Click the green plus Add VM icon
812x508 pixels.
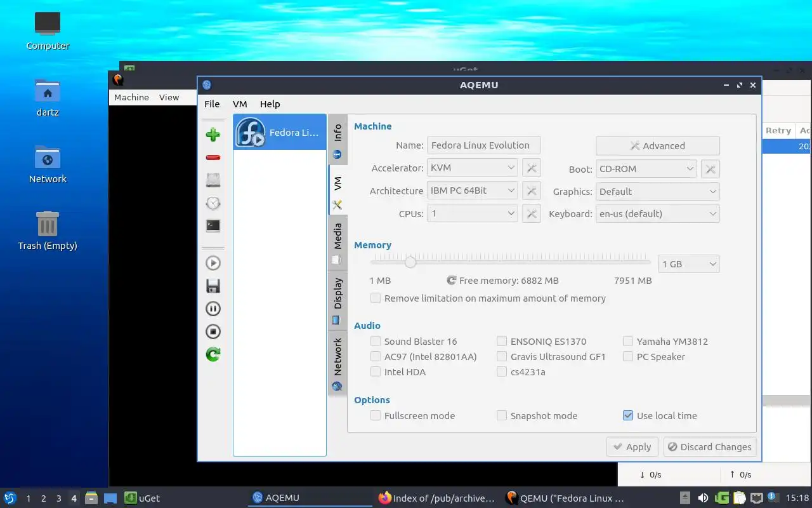pyautogui.click(x=213, y=135)
